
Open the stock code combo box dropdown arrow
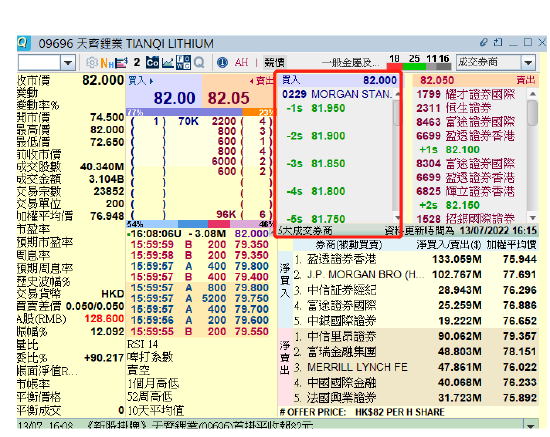point(68,63)
